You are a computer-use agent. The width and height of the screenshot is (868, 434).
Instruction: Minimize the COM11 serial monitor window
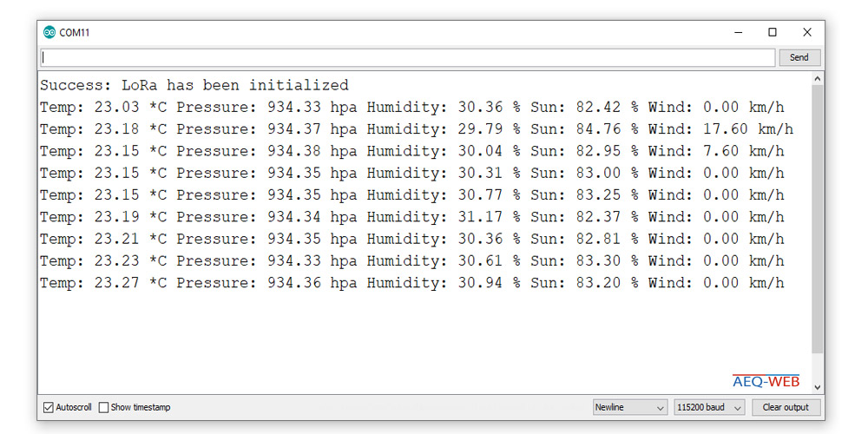click(x=738, y=33)
